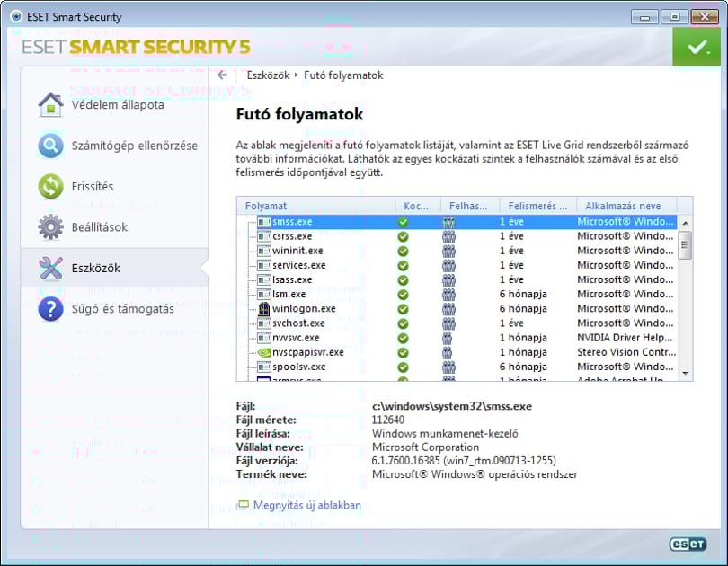This screenshot has width=728, height=566.
Task: Click the user count icon for nvscpapisvr.exe
Action: (447, 352)
